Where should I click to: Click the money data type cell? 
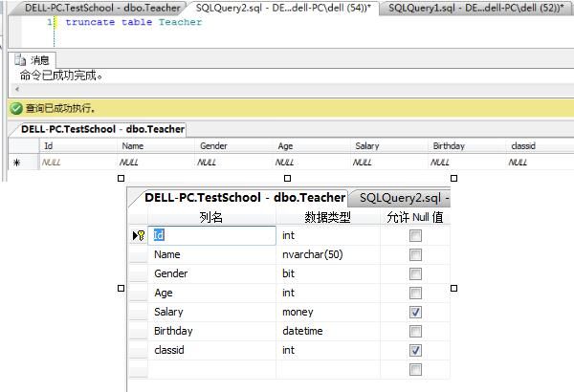328,312
